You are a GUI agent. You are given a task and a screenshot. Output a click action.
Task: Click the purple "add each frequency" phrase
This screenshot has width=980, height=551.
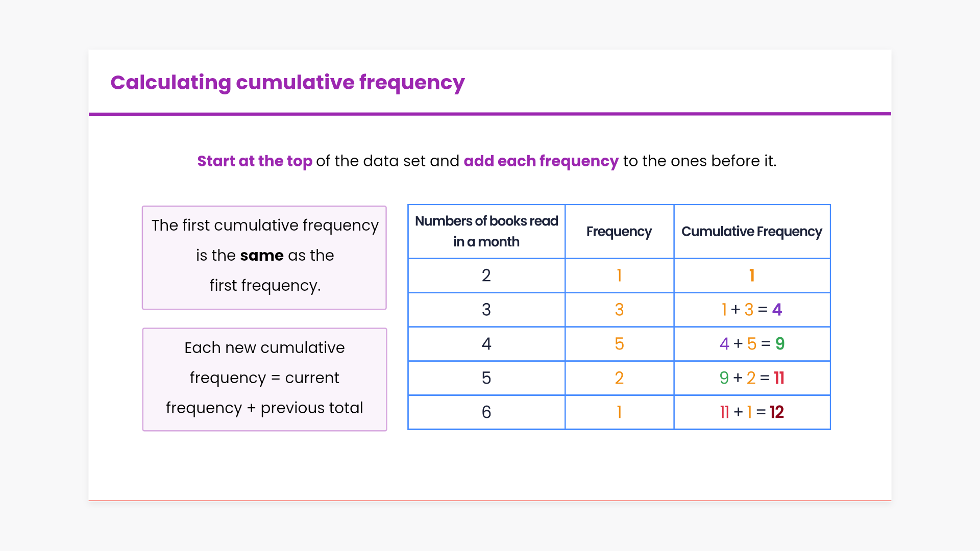tap(541, 161)
